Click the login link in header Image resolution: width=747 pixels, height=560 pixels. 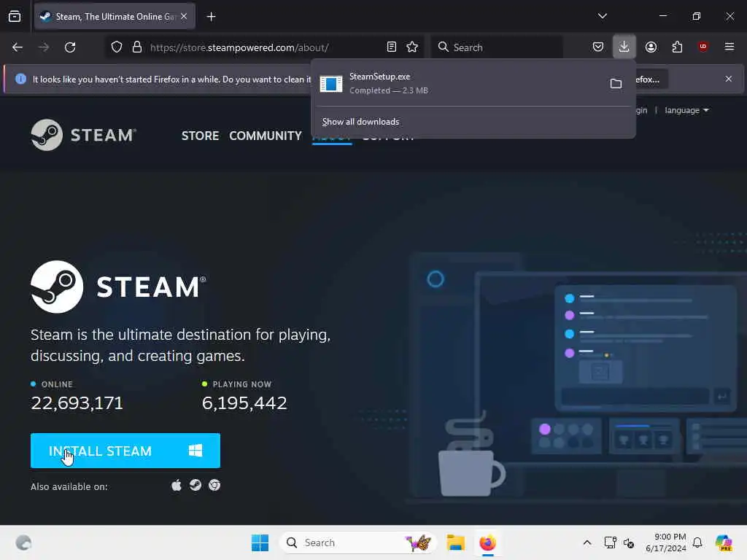pos(641,111)
